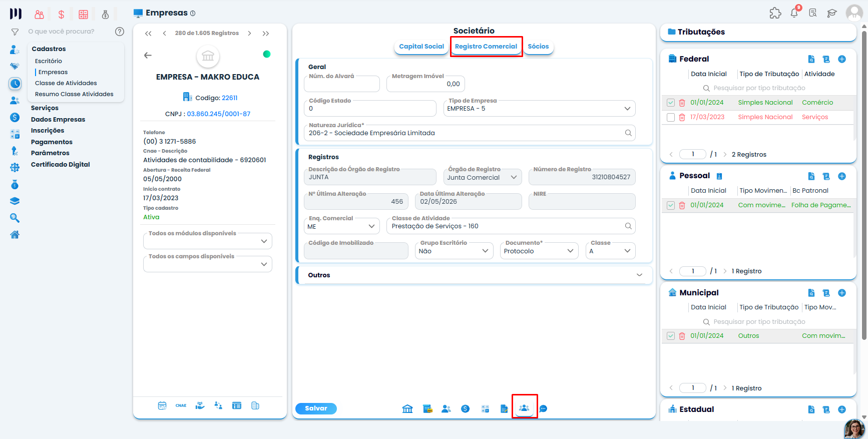Open the Pessoal document search icon
The height and width of the screenshot is (439, 868).
(x=811, y=176)
